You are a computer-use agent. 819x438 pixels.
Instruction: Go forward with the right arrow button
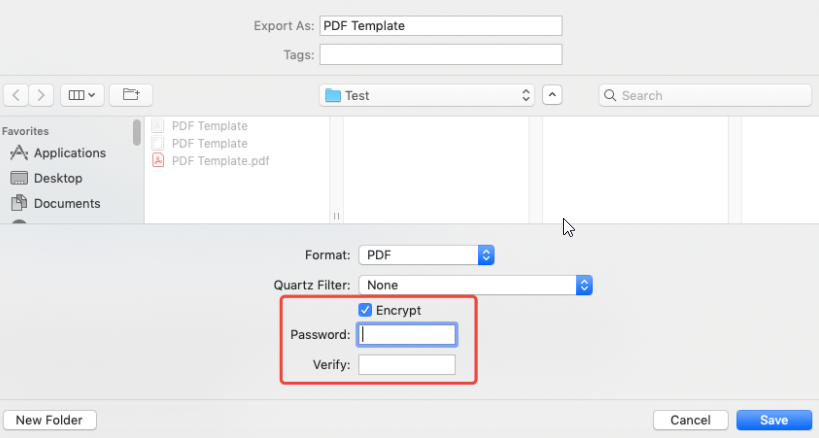tap(41, 95)
